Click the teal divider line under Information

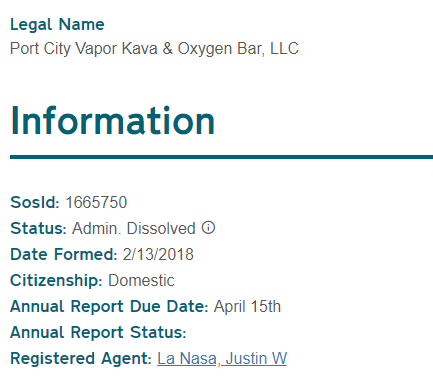pos(221,157)
